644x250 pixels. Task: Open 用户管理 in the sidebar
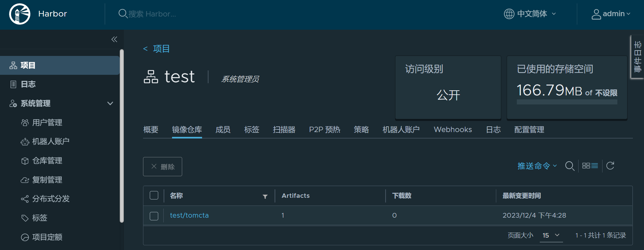point(47,123)
